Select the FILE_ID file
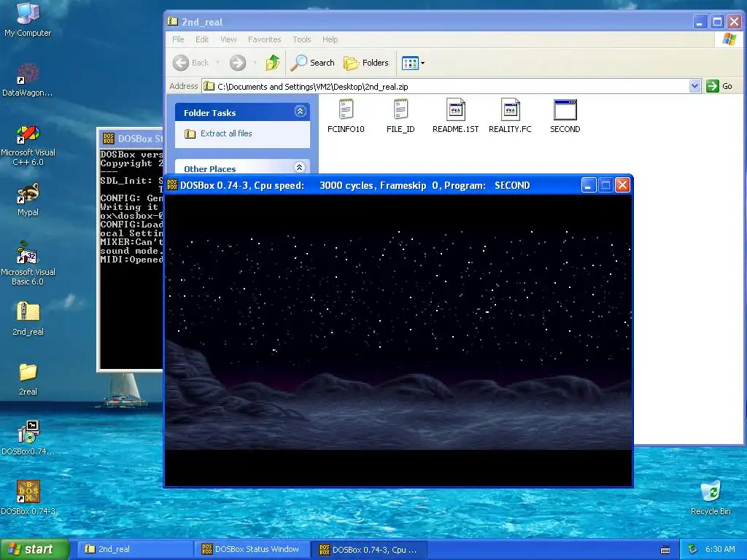 [x=400, y=116]
